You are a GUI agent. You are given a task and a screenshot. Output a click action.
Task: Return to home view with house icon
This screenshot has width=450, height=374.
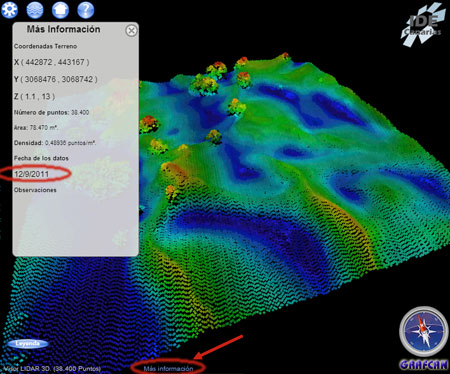60,9
